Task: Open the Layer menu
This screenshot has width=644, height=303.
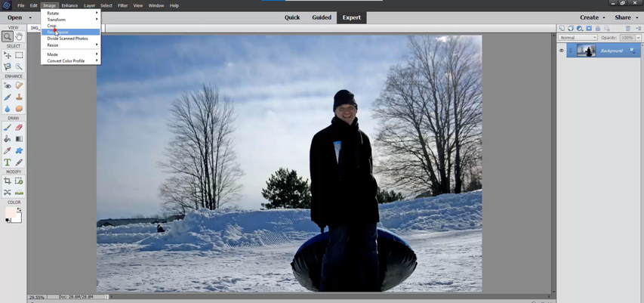Action: point(90,6)
